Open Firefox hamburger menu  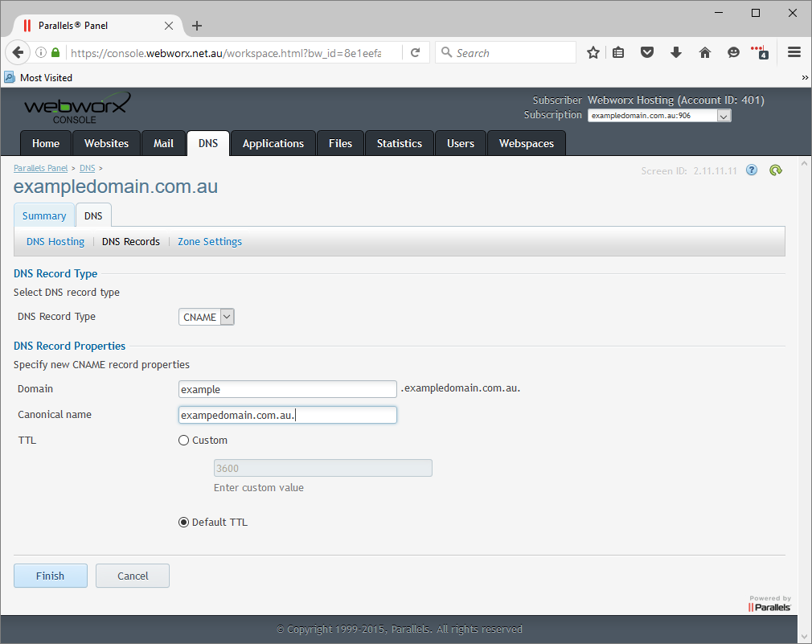pos(794,53)
